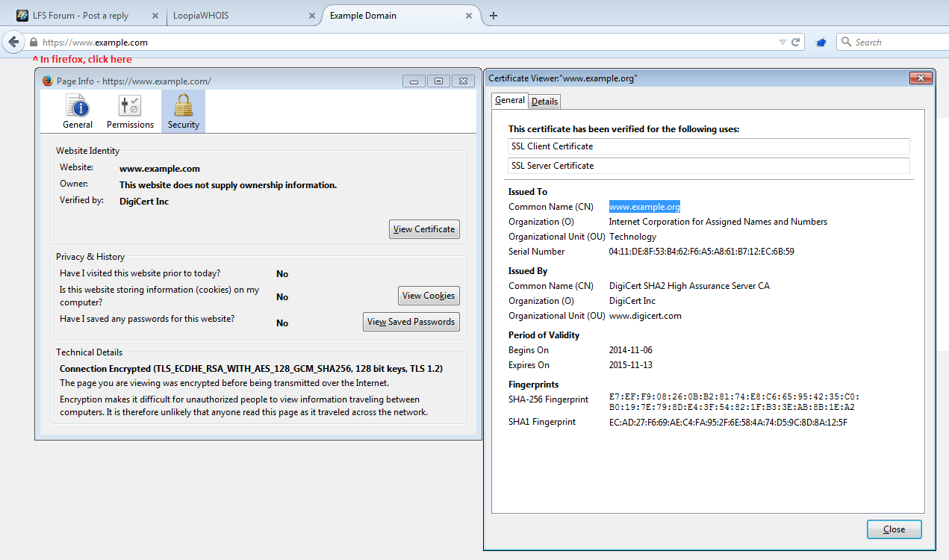Click the magnifier icon in search box
Screen dimensions: 949x560
tap(846, 43)
